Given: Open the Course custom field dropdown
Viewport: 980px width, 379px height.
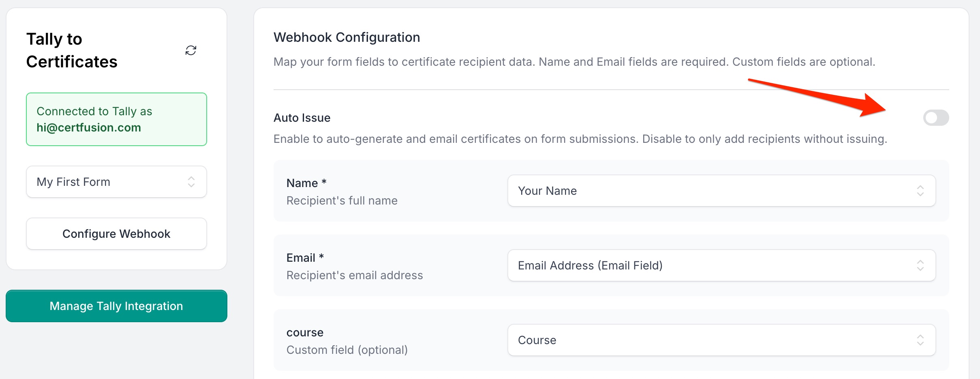Looking at the screenshot, I should [721, 340].
